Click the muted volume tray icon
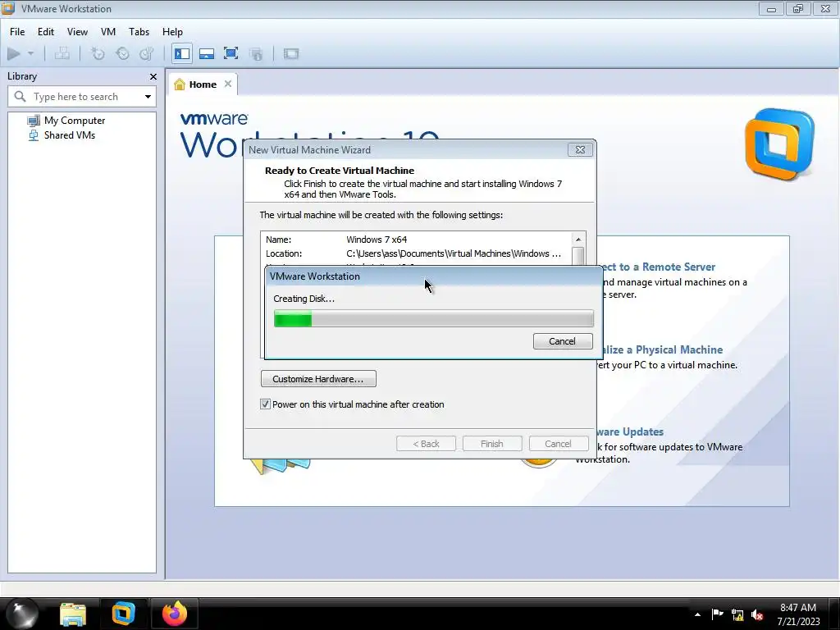Viewport: 840px width, 630px height. point(757,615)
